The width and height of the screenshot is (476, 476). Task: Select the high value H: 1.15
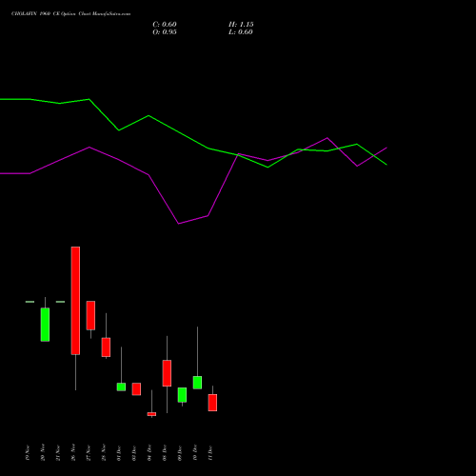241,25
